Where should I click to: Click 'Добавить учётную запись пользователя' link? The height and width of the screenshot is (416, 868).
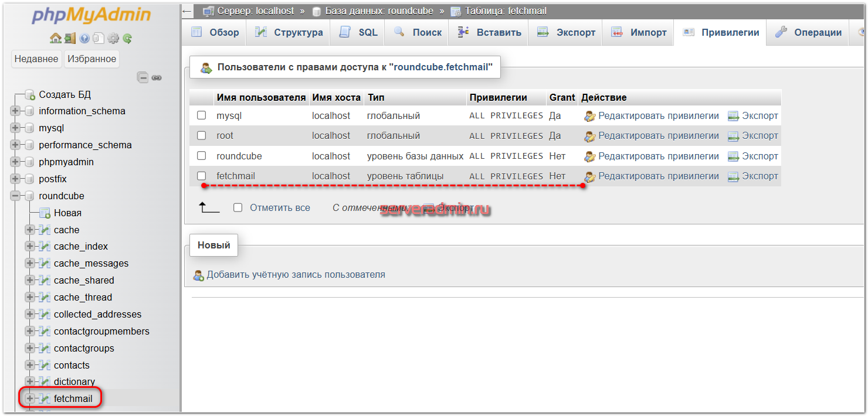(296, 274)
